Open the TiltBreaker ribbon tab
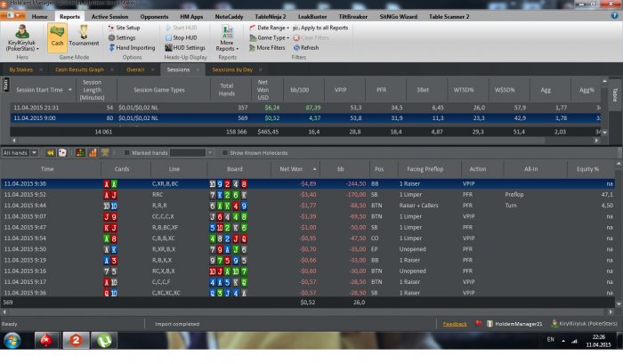Image resolution: width=623 pixels, height=364 pixels. tap(352, 17)
